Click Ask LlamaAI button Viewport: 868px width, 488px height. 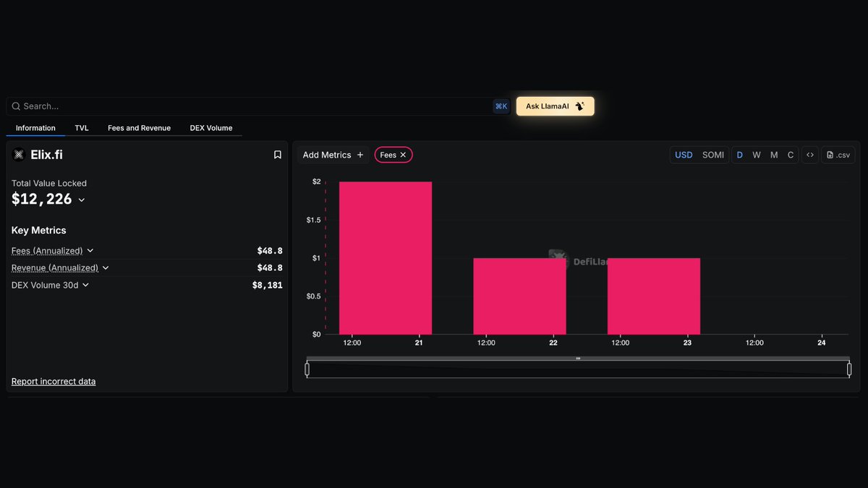pos(556,106)
